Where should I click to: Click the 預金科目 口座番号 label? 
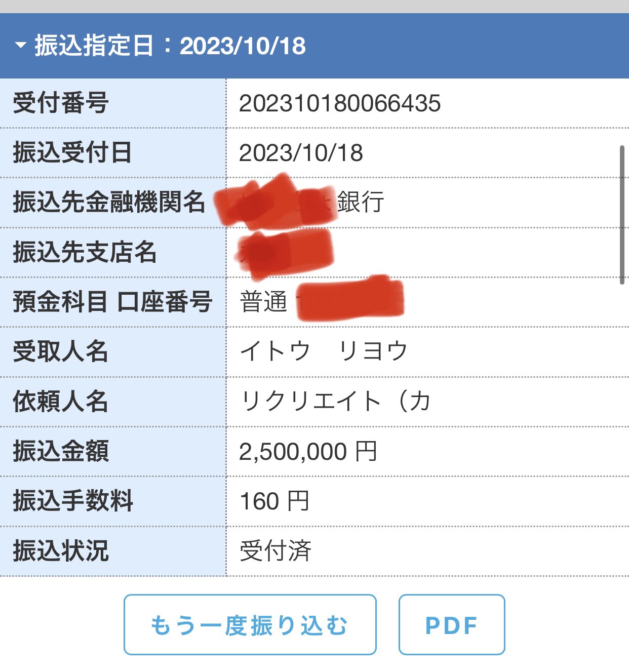pyautogui.click(x=112, y=302)
